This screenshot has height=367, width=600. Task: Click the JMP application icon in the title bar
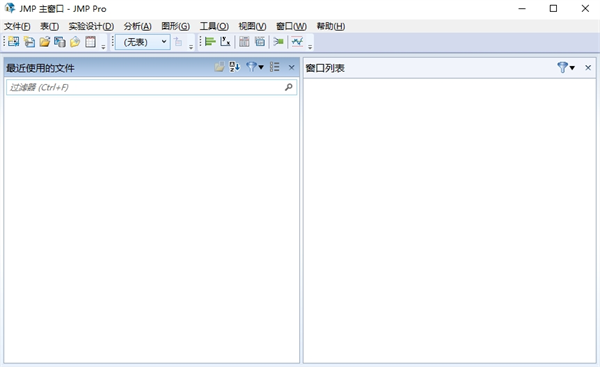[x=10, y=8]
